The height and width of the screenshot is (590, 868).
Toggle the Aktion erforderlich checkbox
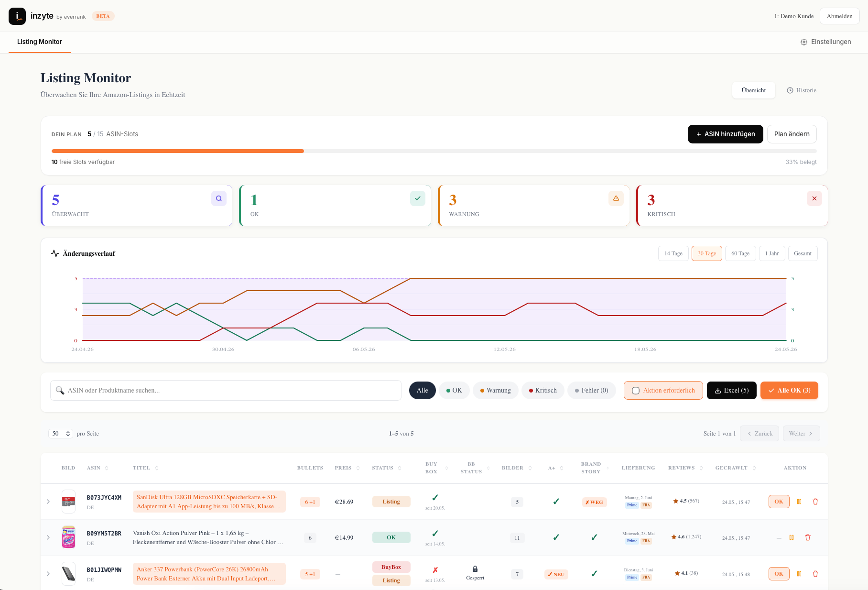click(x=636, y=391)
